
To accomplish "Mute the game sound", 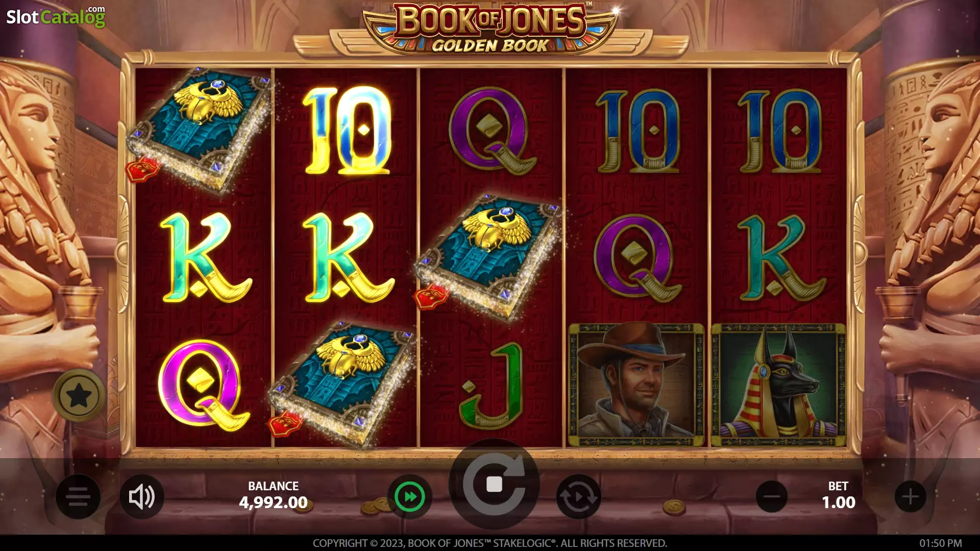I will pos(142,496).
